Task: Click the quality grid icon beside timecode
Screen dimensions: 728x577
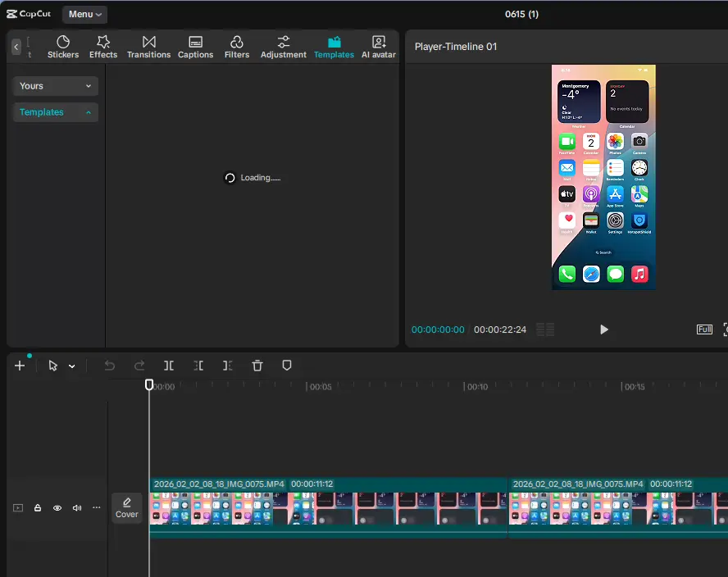Action: [x=545, y=329]
